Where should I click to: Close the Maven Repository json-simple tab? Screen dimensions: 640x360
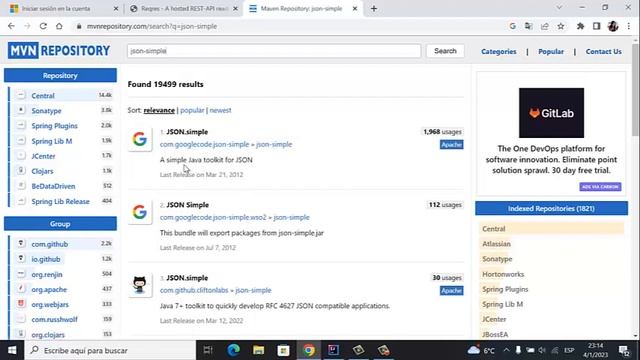[355, 8]
